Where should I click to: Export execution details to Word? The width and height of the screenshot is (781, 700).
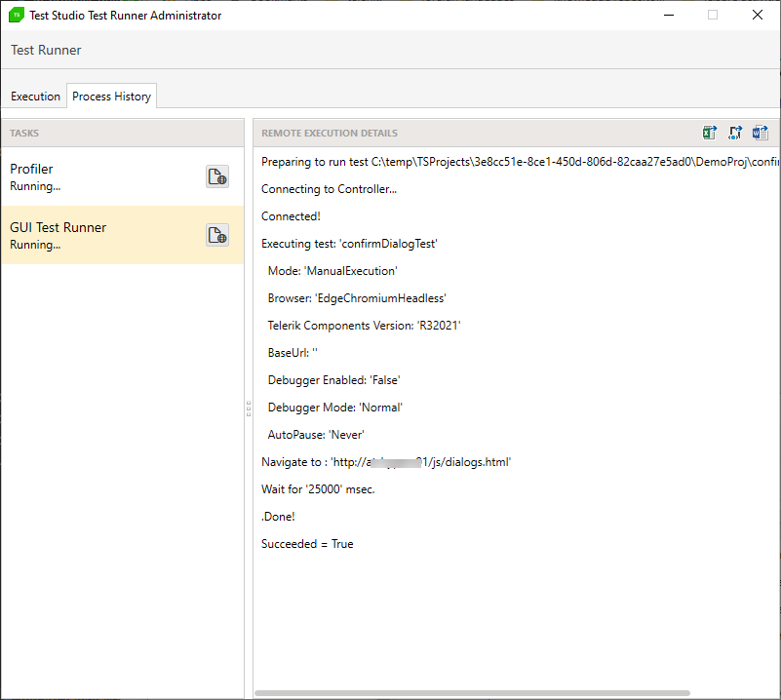coord(761,133)
